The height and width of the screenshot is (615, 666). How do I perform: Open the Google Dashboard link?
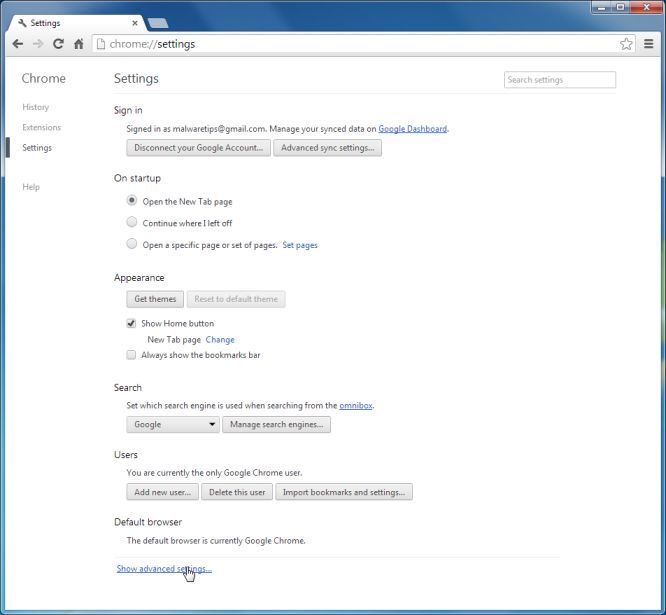tap(413, 129)
